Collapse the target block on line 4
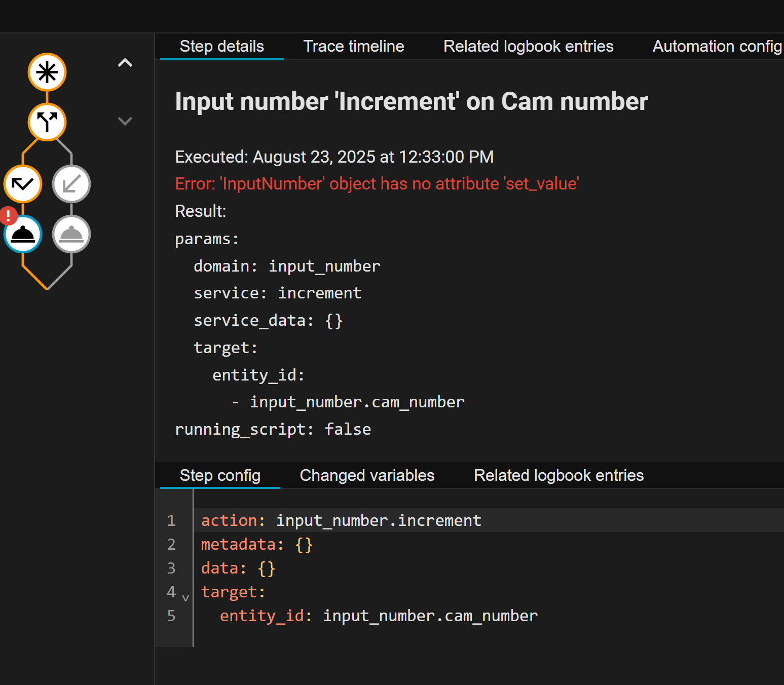 click(x=185, y=598)
